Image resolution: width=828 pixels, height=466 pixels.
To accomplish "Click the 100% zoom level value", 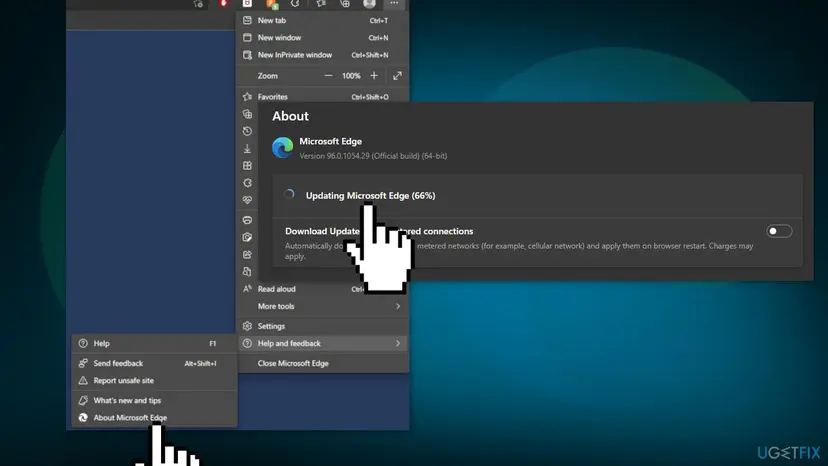I will pyautogui.click(x=351, y=76).
